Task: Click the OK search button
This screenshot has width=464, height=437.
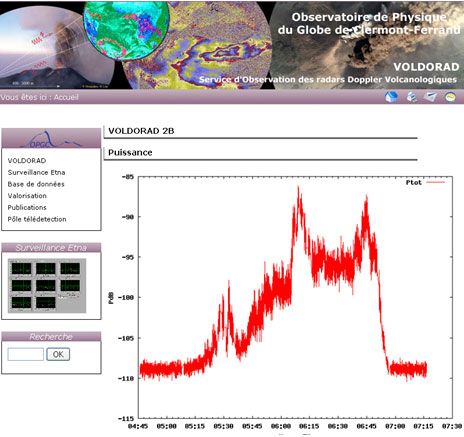Action: 58,354
